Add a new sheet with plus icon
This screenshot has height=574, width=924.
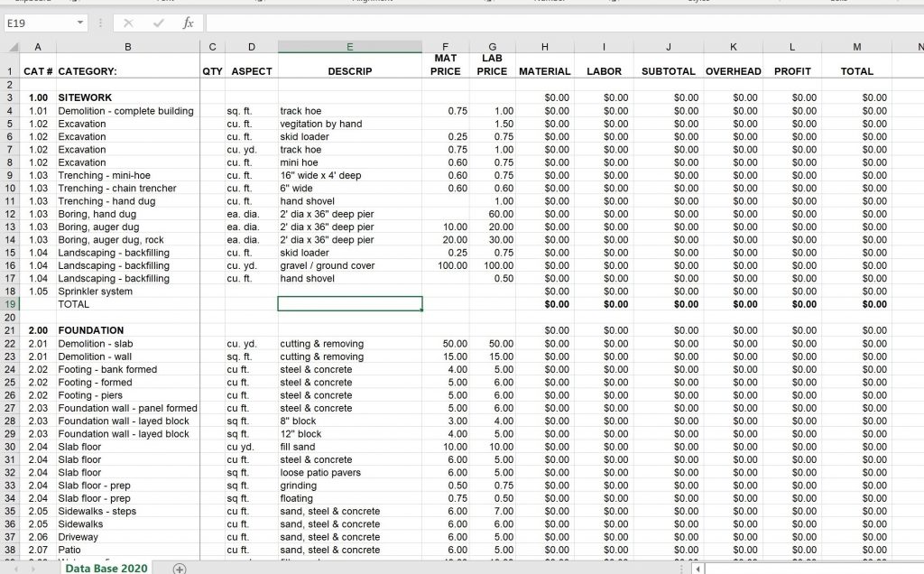(180, 569)
